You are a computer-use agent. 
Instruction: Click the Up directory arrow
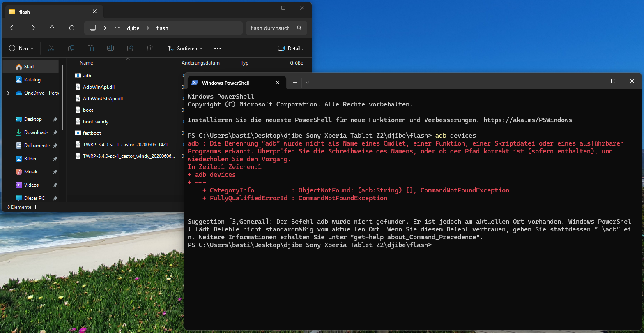[52, 28]
